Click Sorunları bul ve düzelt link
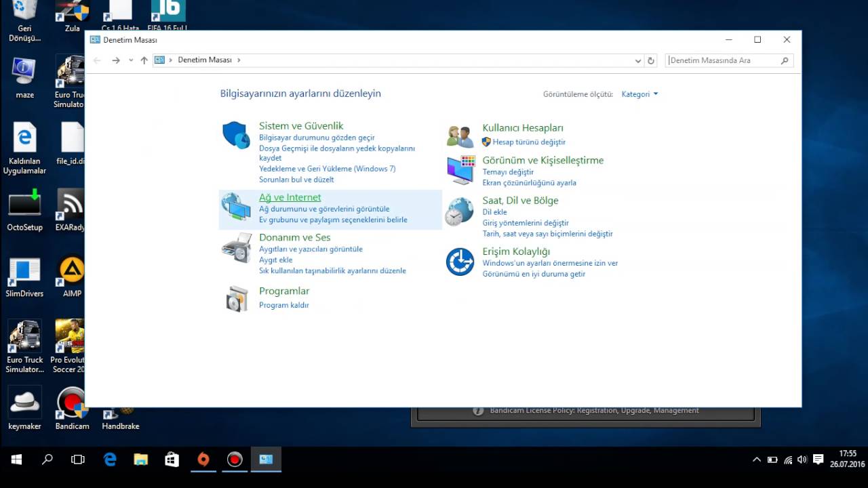 click(296, 180)
